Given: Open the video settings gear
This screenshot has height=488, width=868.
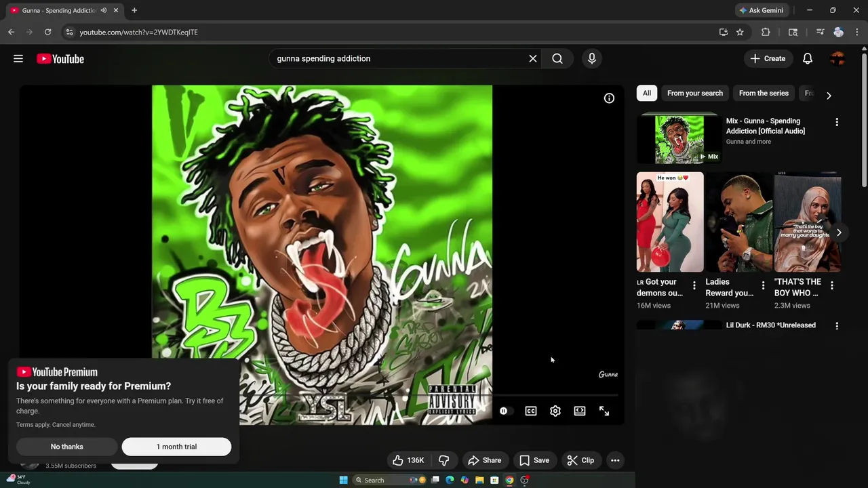Looking at the screenshot, I should (x=555, y=411).
